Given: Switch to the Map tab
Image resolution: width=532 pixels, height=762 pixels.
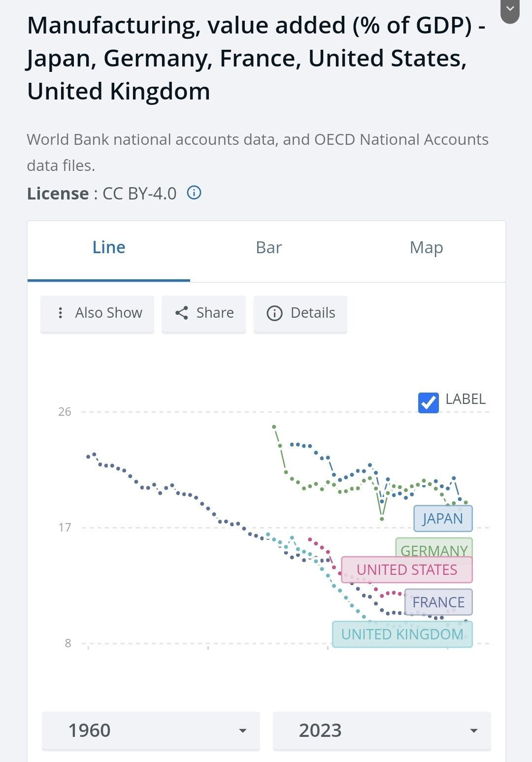Looking at the screenshot, I should click(x=426, y=247).
